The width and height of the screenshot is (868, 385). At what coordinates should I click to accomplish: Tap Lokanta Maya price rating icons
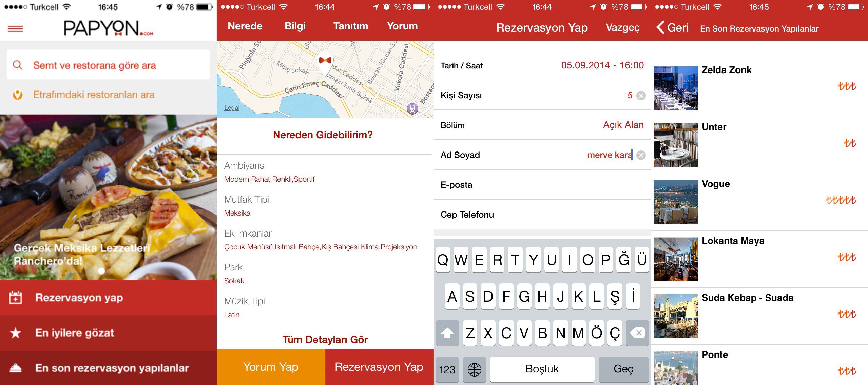[x=847, y=257]
